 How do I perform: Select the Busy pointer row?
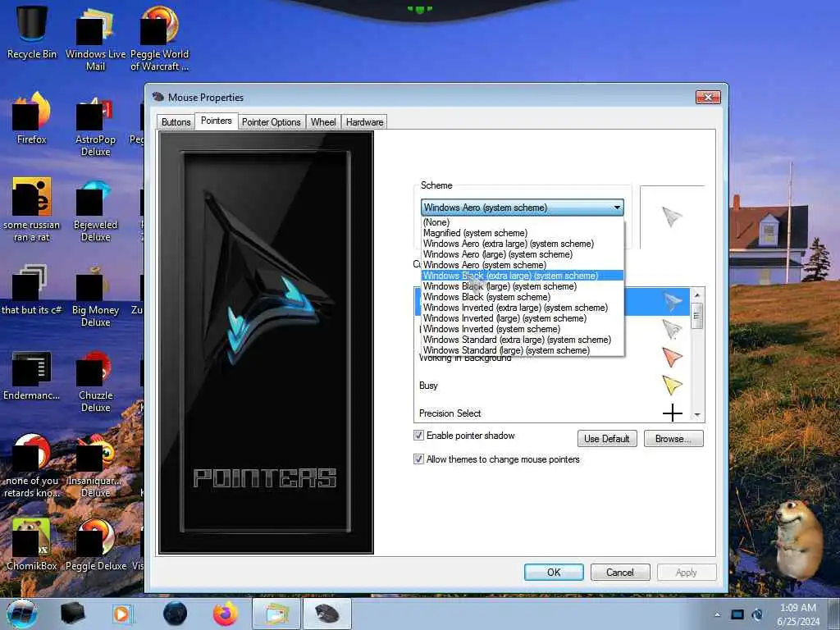pos(552,386)
